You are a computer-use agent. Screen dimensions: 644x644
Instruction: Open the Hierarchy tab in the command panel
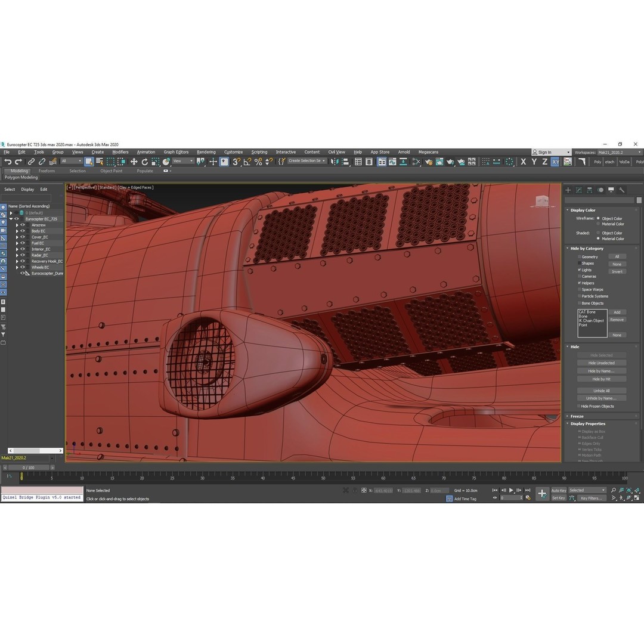589,190
